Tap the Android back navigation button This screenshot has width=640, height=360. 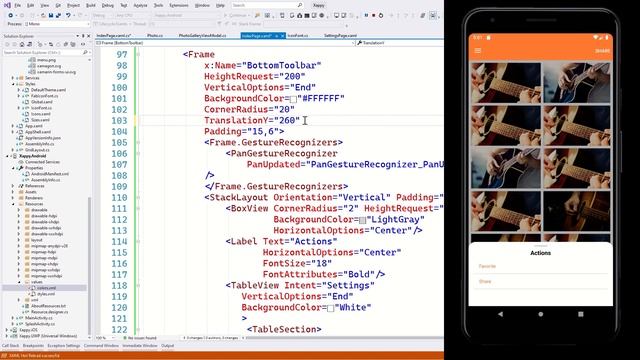(500, 314)
